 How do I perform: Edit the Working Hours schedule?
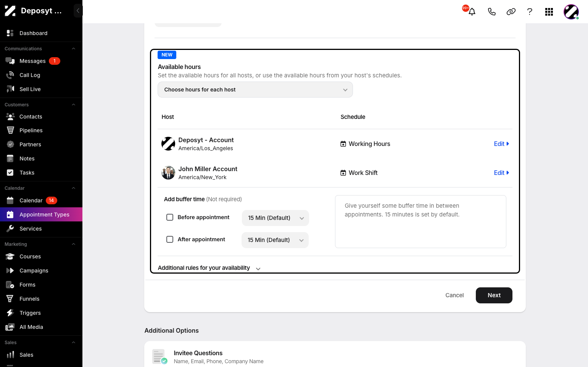click(x=501, y=144)
